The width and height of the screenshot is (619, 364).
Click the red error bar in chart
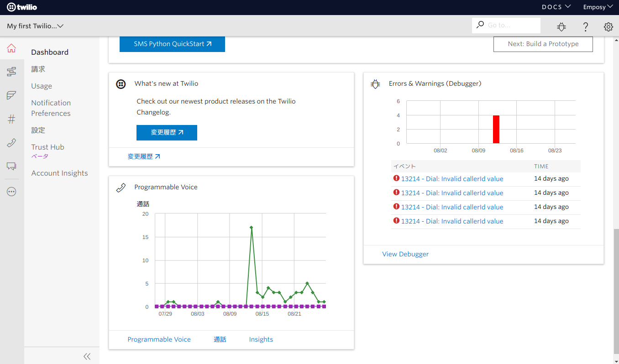tap(496, 130)
